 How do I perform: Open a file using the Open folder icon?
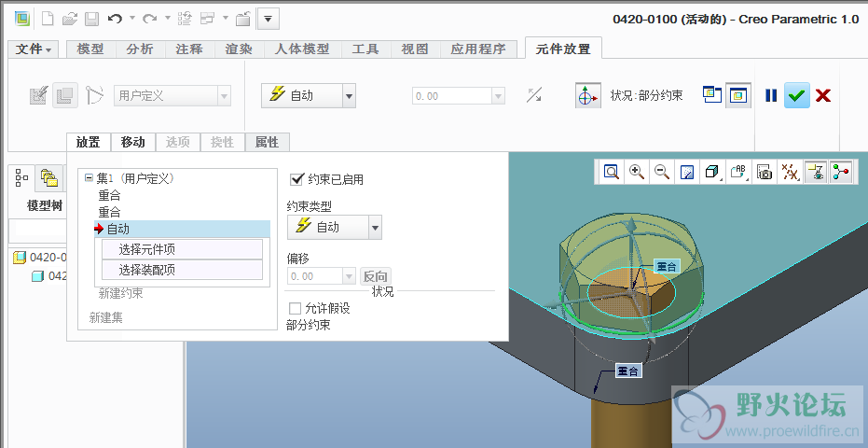coord(70,19)
